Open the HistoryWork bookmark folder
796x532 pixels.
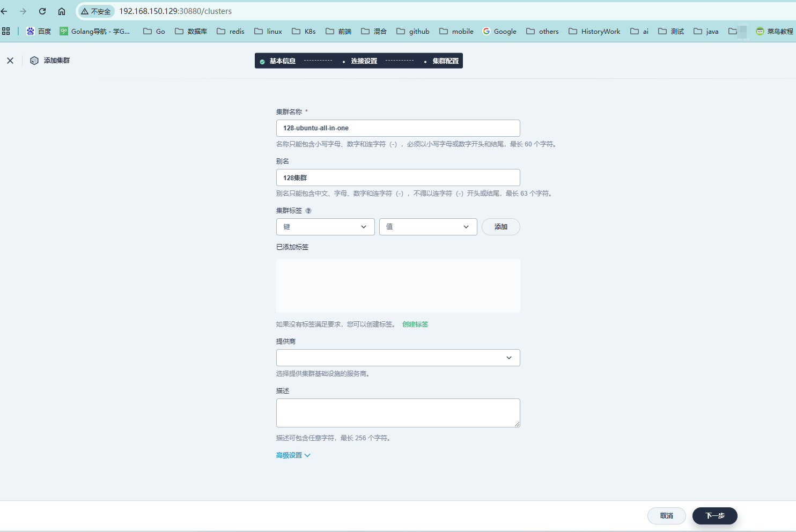[x=594, y=31]
